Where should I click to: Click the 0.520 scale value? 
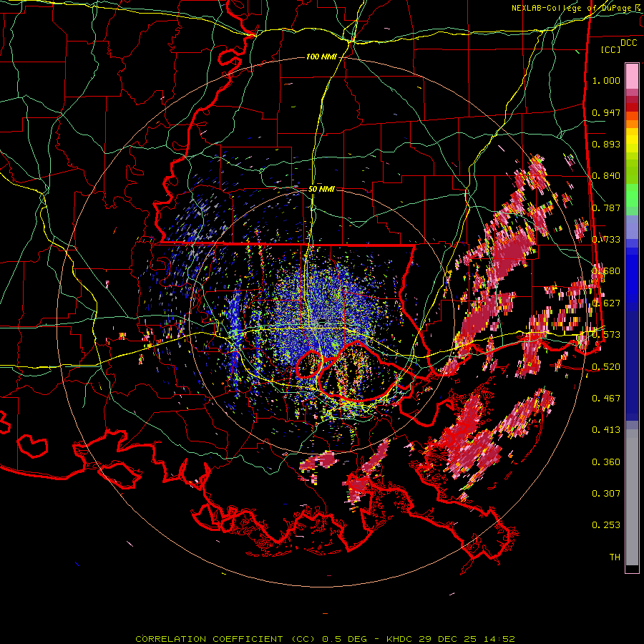point(606,366)
